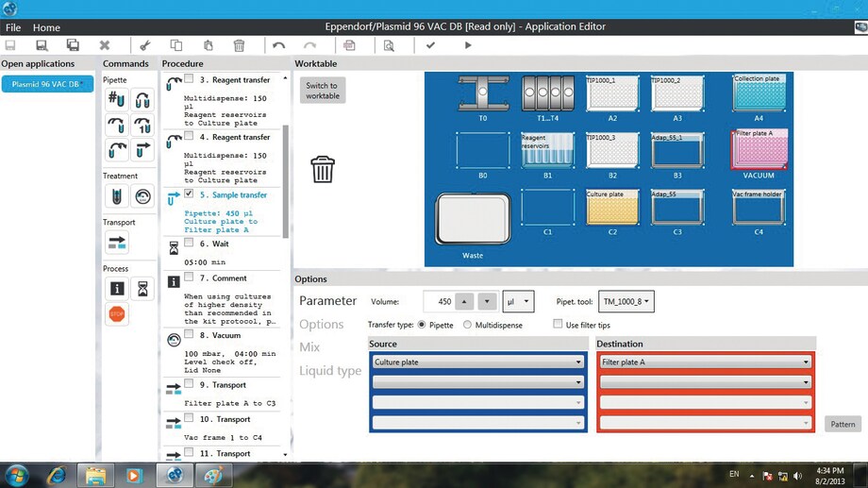Click the Print icon in toolbar
868x488 pixels.
(349, 45)
